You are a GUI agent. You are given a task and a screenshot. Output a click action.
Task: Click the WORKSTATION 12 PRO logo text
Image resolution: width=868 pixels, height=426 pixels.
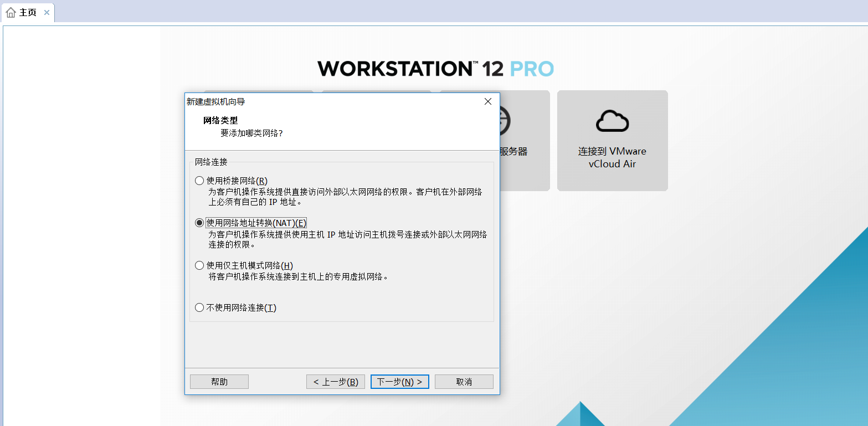(435, 69)
